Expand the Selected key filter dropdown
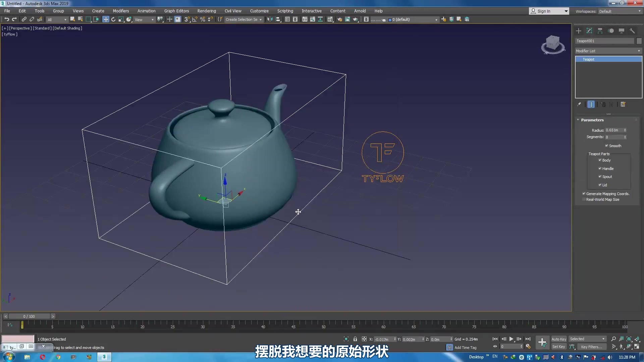This screenshot has width=644, height=362. 604,339
